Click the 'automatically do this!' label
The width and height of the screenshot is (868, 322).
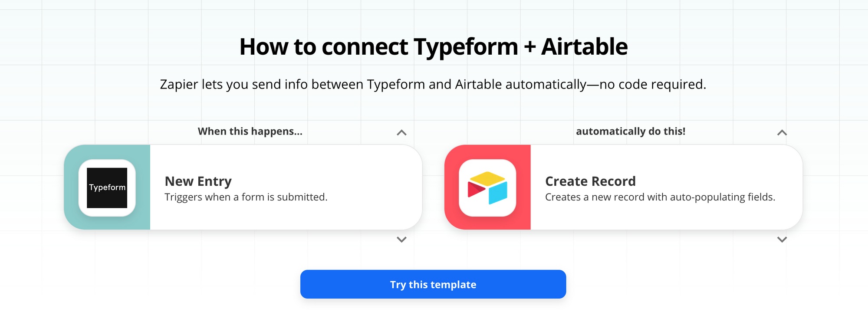tap(631, 131)
